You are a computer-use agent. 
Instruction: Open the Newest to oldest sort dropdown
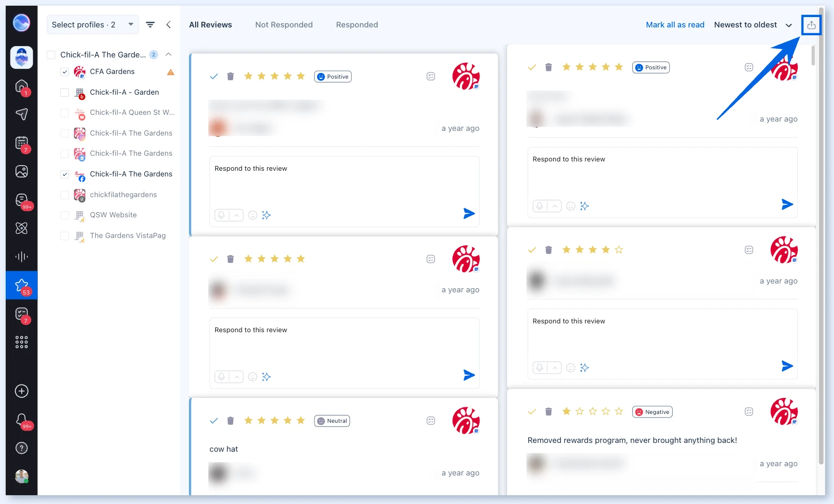coord(753,25)
